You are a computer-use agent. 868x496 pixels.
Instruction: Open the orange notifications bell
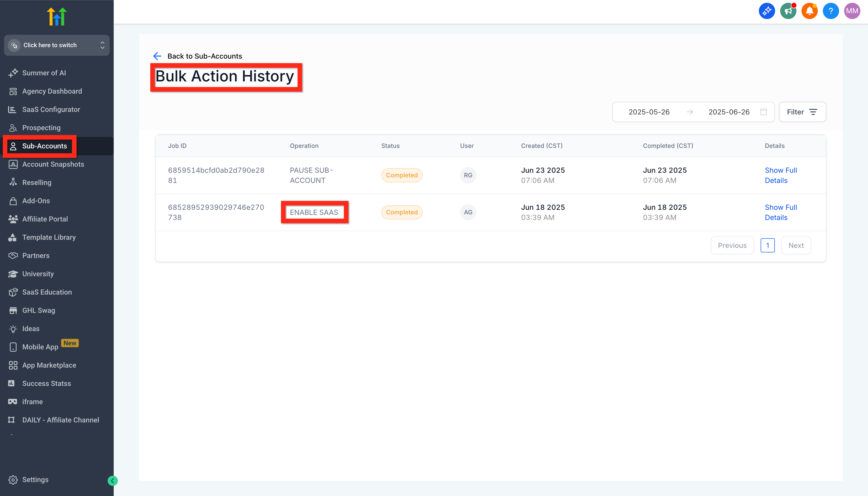[809, 11]
